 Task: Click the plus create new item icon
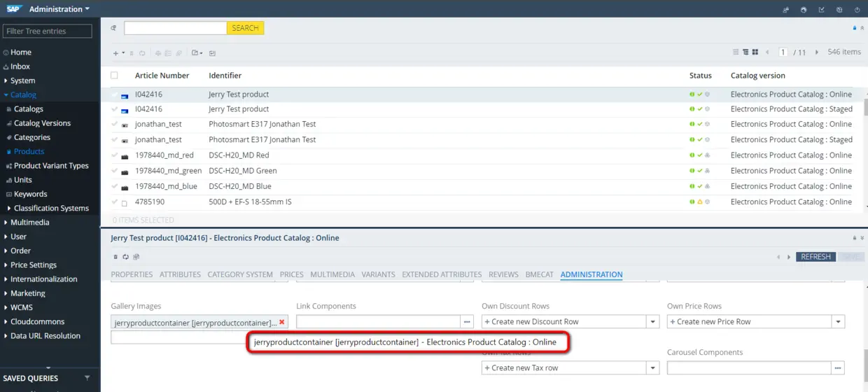pos(116,53)
